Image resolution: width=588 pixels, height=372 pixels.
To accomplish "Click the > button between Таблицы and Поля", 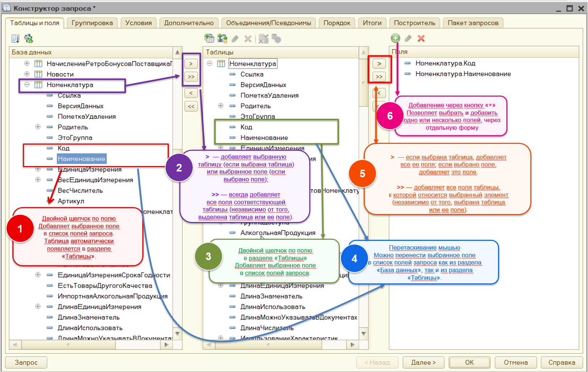I will pos(379,64).
